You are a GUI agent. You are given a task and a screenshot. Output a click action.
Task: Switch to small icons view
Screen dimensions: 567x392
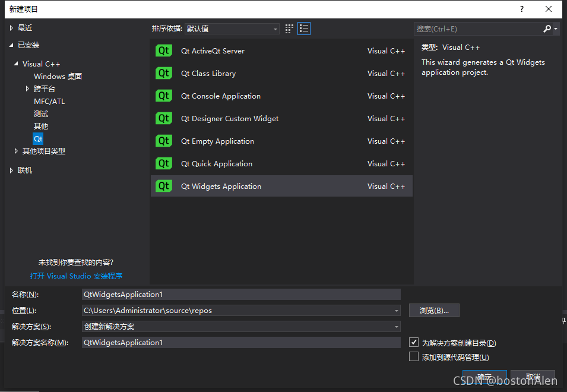[x=289, y=29]
